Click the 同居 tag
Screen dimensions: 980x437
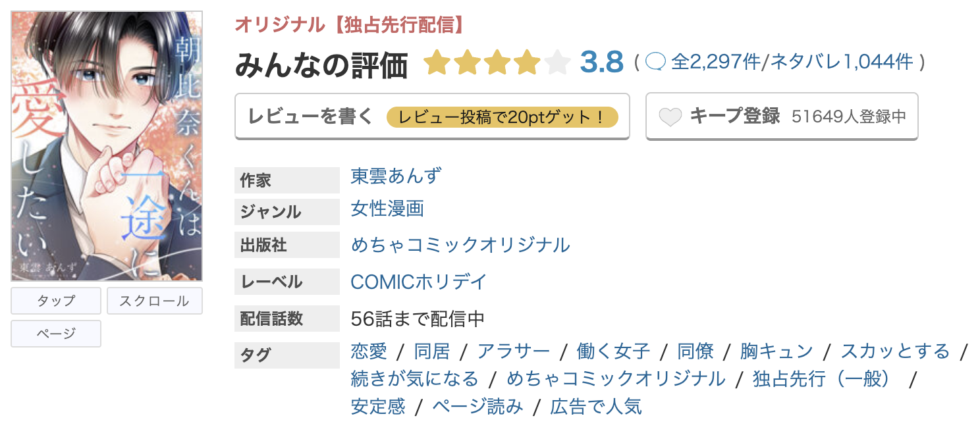pos(432,351)
